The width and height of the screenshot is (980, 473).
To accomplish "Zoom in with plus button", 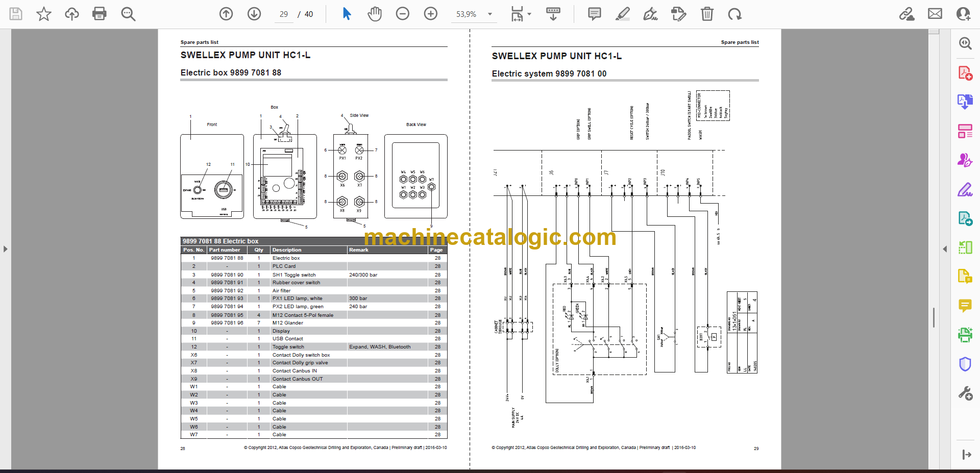I will pyautogui.click(x=431, y=14).
